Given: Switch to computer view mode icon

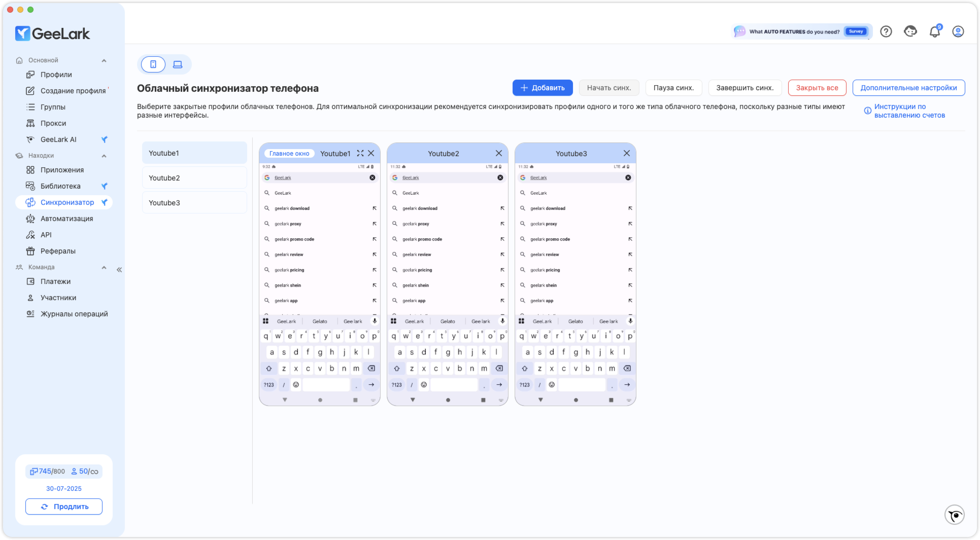Looking at the screenshot, I should coord(178,64).
